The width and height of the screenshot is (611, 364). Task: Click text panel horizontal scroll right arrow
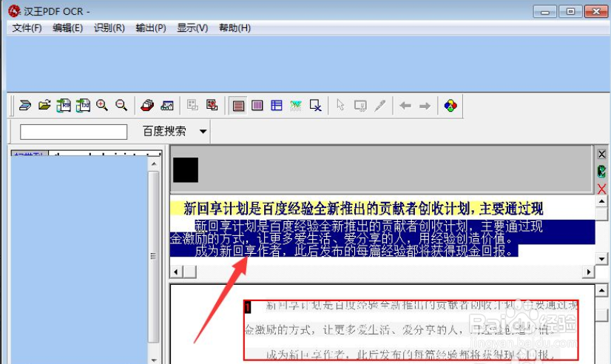[588, 272]
